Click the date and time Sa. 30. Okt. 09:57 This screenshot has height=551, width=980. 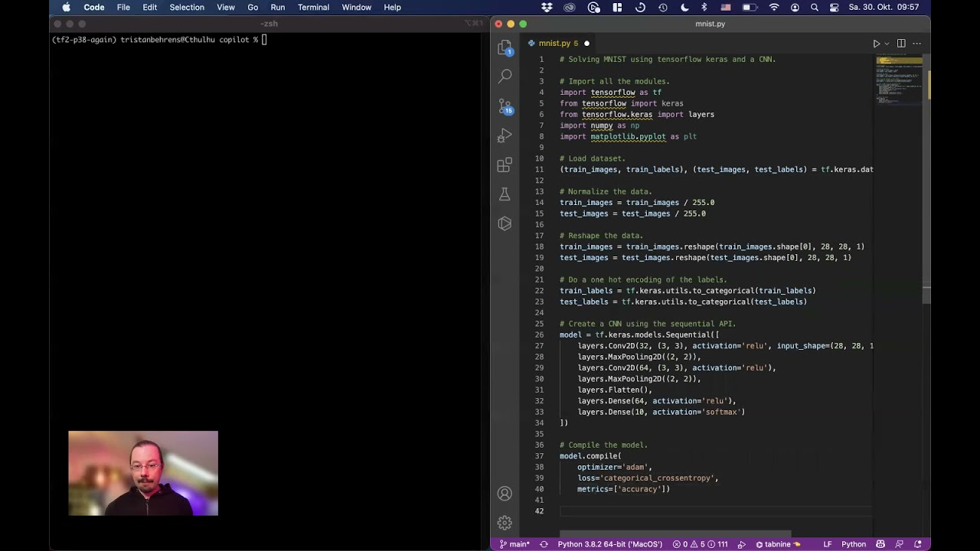click(884, 7)
